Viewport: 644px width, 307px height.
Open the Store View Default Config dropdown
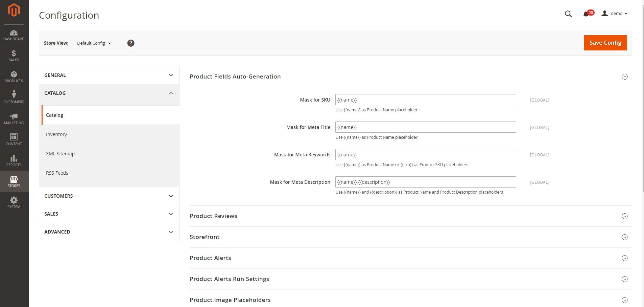coord(94,43)
